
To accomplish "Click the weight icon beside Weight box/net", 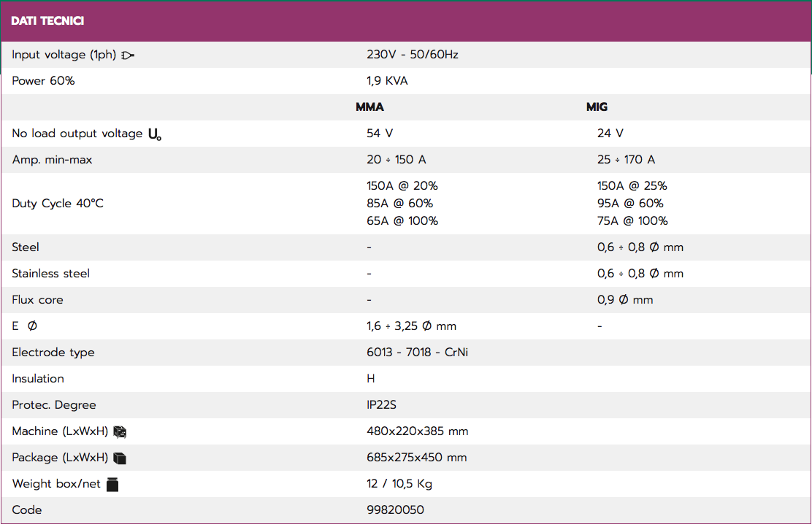I will (x=112, y=485).
